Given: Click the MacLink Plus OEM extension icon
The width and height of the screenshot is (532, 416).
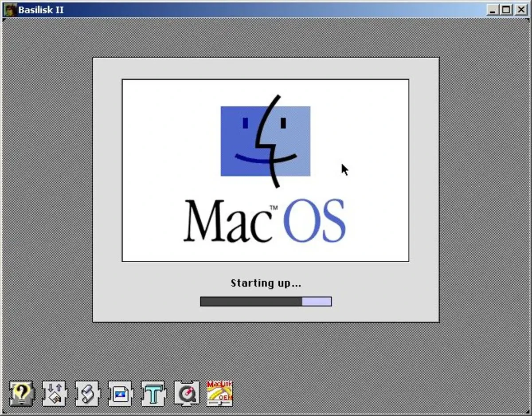Looking at the screenshot, I should (219, 392).
